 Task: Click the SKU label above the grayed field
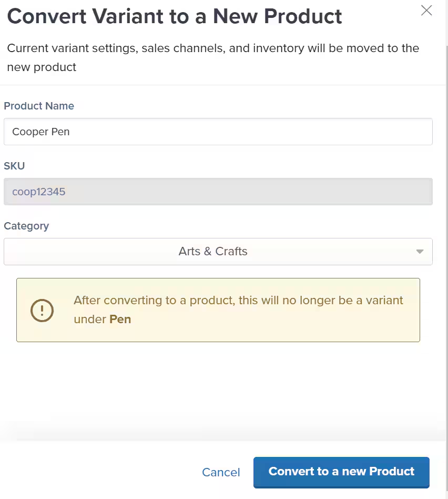[x=14, y=166]
